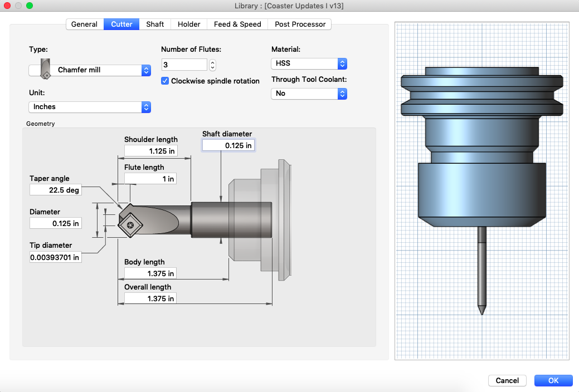
Task: Toggle Clockwise spindle rotation checkbox
Action: [x=165, y=81]
